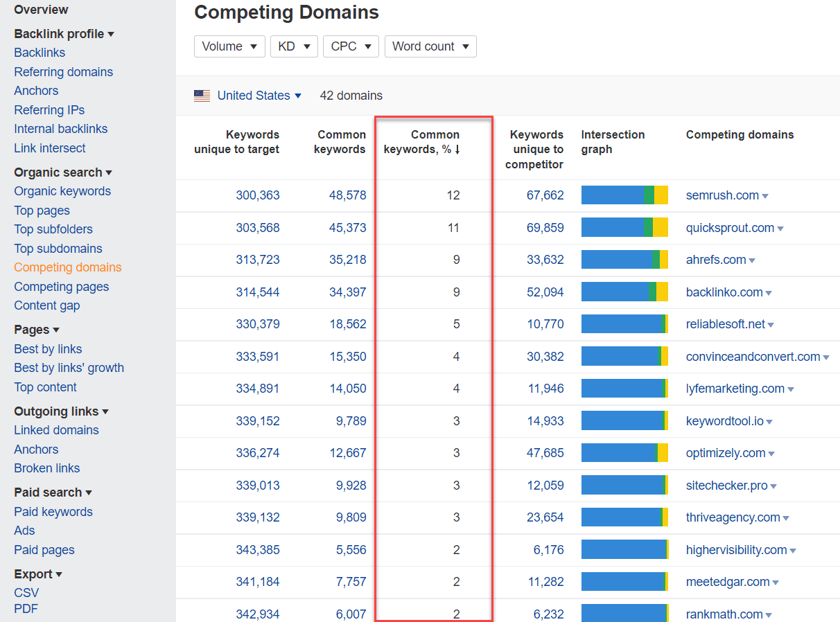Open the Competing pages report
The width and height of the screenshot is (840, 622).
pos(61,286)
